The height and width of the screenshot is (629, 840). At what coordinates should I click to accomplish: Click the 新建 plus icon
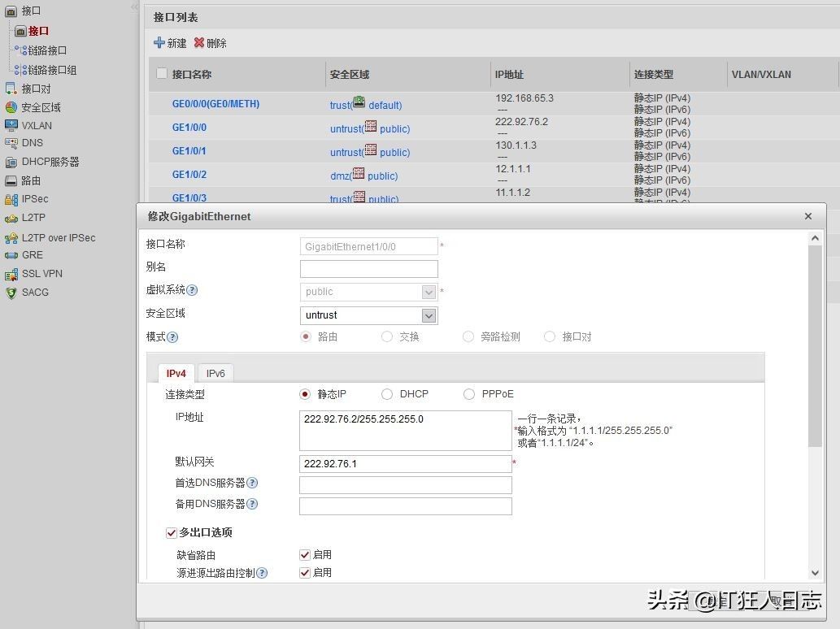159,42
